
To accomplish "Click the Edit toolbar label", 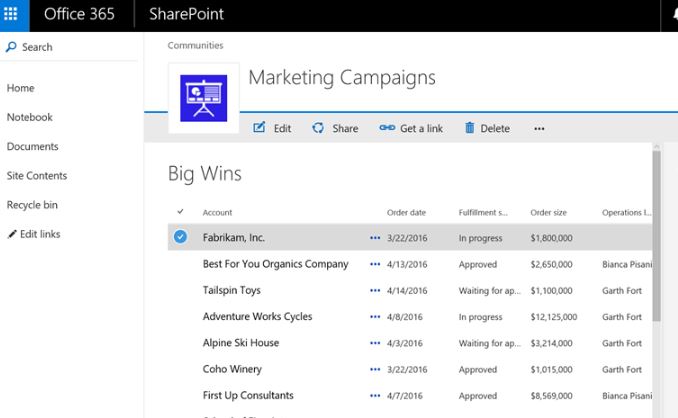I will [x=282, y=128].
